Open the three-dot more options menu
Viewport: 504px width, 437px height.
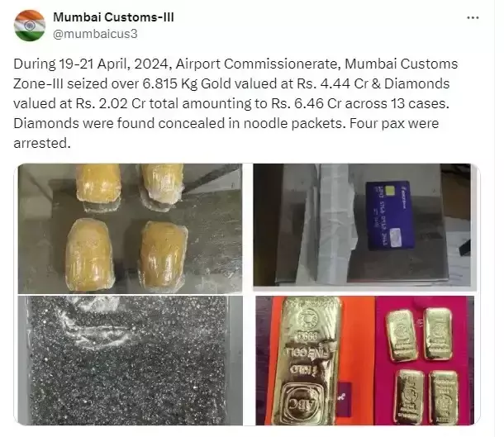tap(473, 18)
